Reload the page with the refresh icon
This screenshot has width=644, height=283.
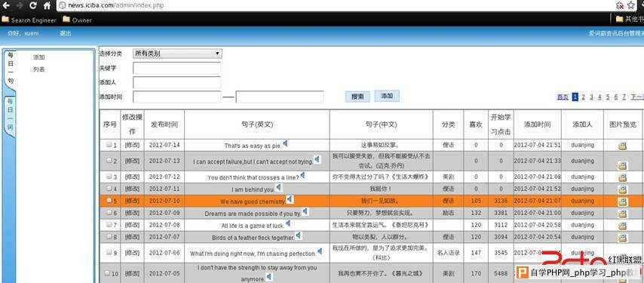point(33,6)
